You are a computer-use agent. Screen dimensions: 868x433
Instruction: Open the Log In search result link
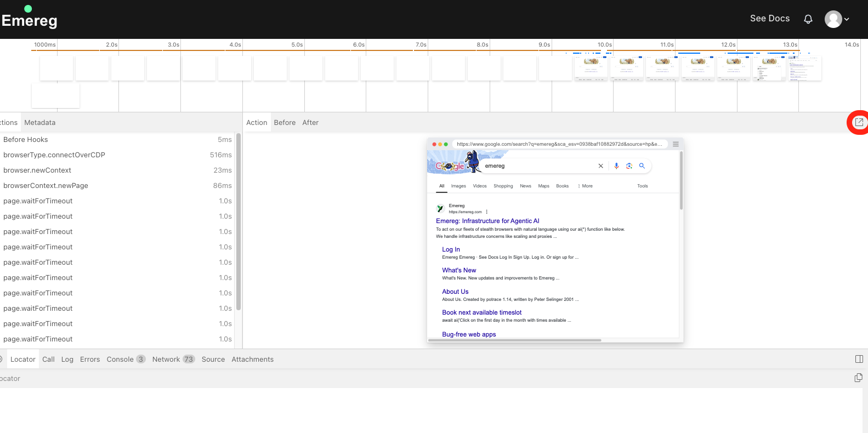click(451, 249)
